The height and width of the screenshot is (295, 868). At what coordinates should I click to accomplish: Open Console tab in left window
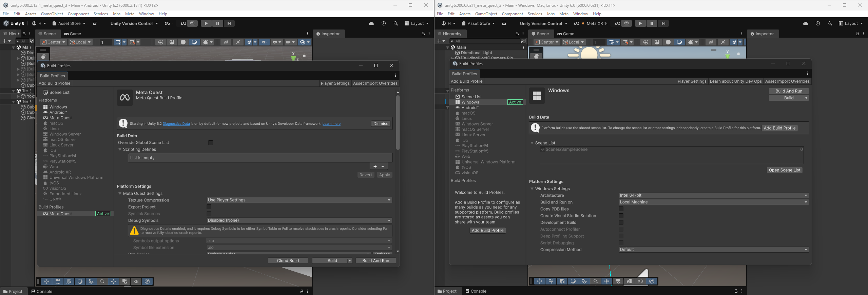click(x=41, y=291)
